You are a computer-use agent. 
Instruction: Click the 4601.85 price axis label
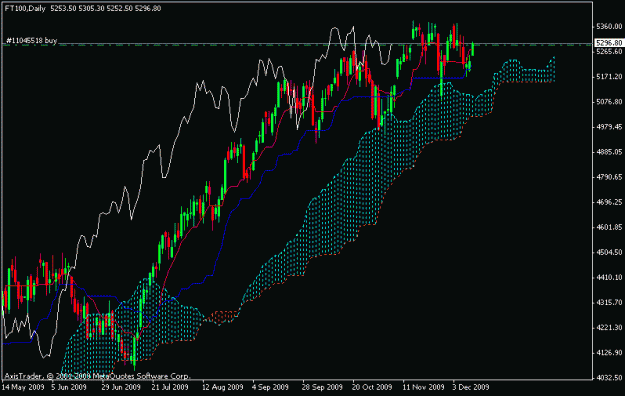[x=609, y=227]
